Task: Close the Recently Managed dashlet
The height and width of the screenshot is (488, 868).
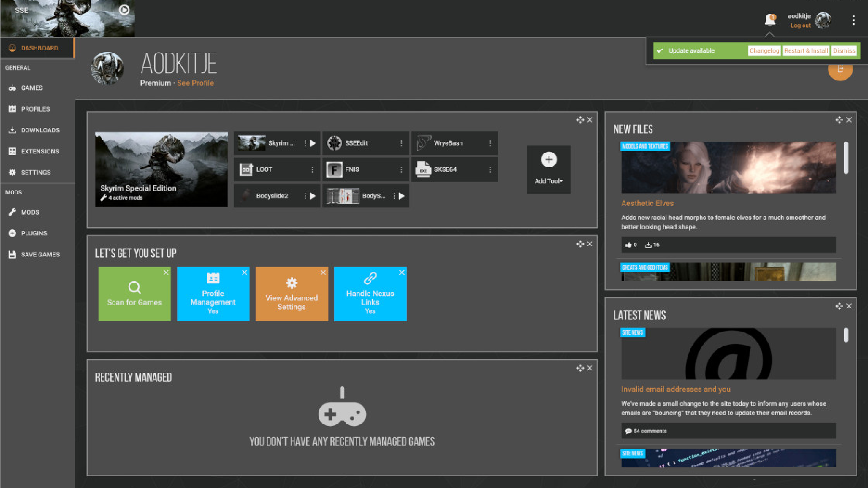Action: click(590, 368)
